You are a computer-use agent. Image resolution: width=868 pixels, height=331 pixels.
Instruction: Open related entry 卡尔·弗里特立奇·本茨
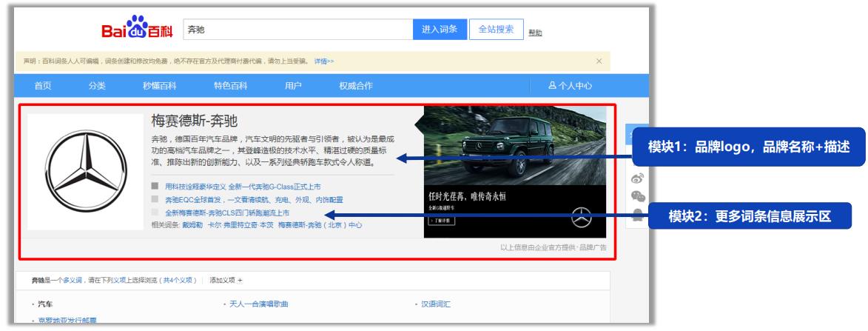(240, 225)
